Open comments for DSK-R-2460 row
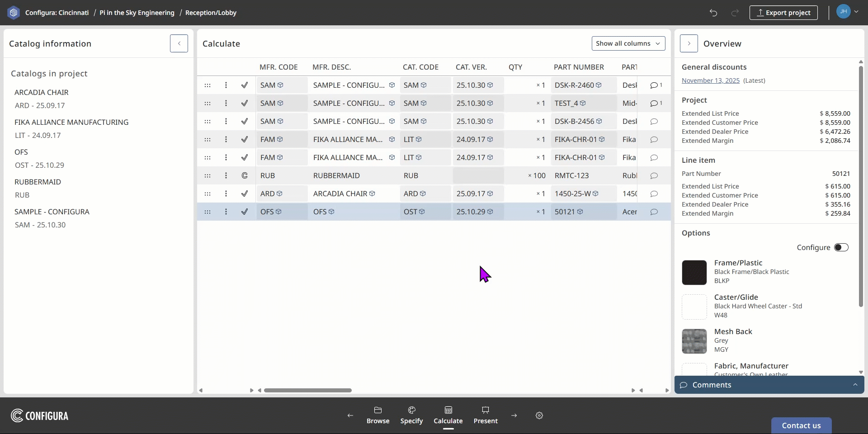This screenshot has height=434, width=868. pyautogui.click(x=656, y=85)
